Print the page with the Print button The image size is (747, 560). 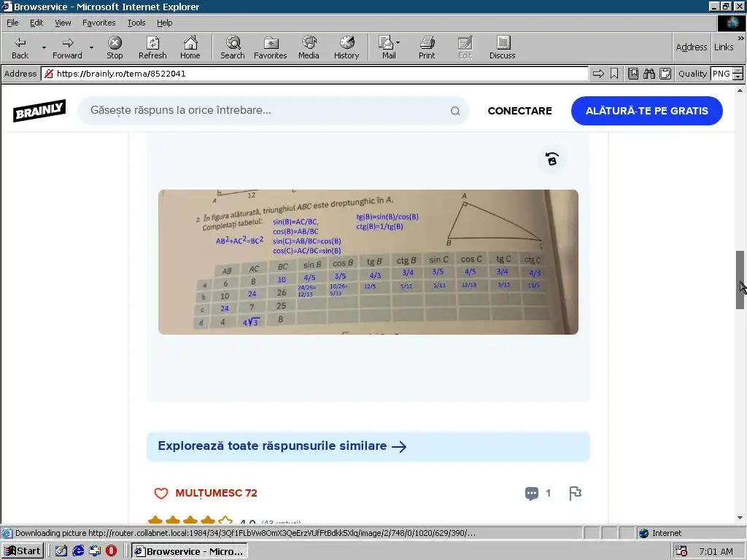427,47
